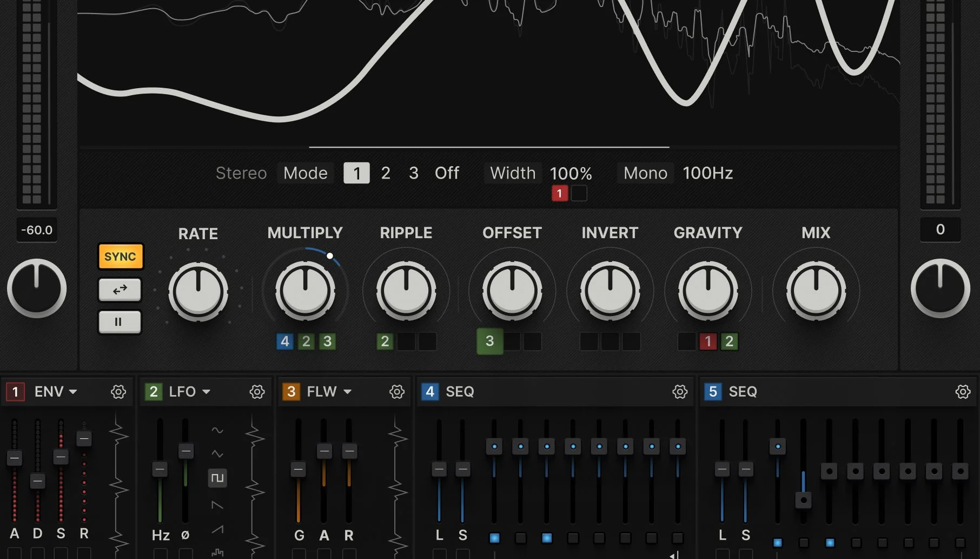Click LFO Hz rate slider handle
Screen dimensions: 980x559
[x=160, y=469]
